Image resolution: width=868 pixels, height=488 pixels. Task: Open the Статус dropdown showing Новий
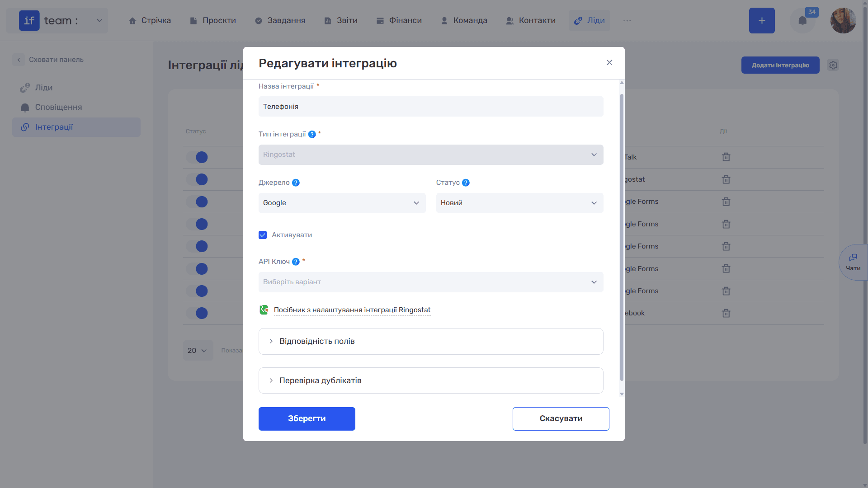pos(519,203)
